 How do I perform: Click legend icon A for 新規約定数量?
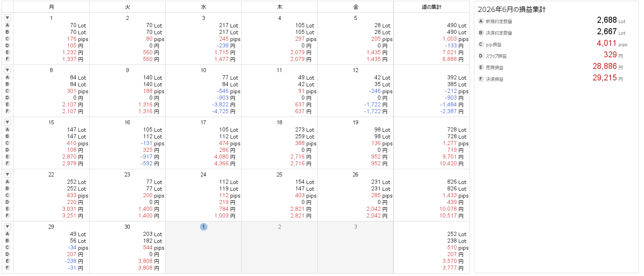pyautogui.click(x=481, y=21)
